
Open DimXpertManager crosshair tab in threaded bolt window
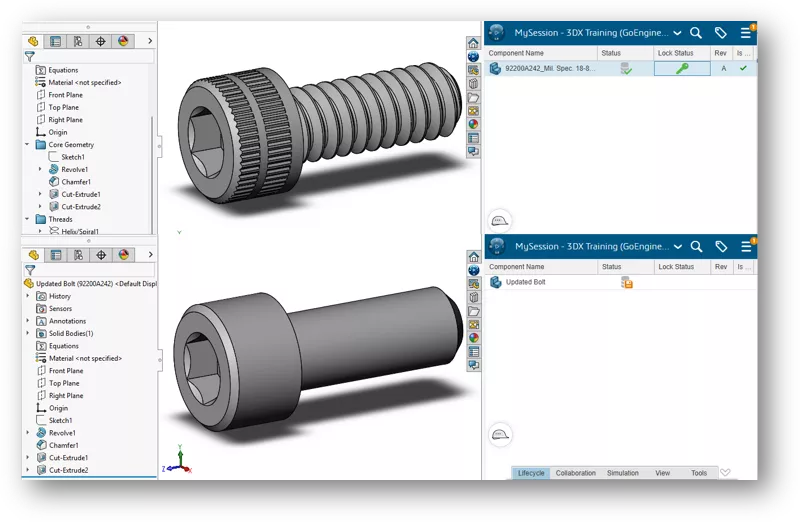pyautogui.click(x=101, y=41)
